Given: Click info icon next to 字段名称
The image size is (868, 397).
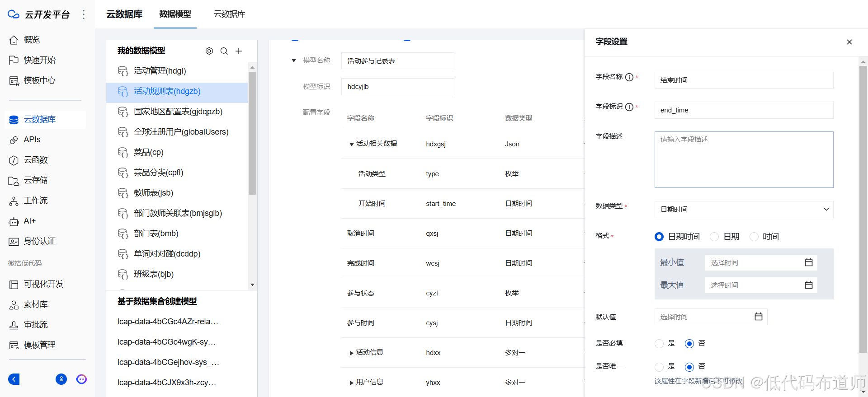Looking at the screenshot, I should coord(629,77).
